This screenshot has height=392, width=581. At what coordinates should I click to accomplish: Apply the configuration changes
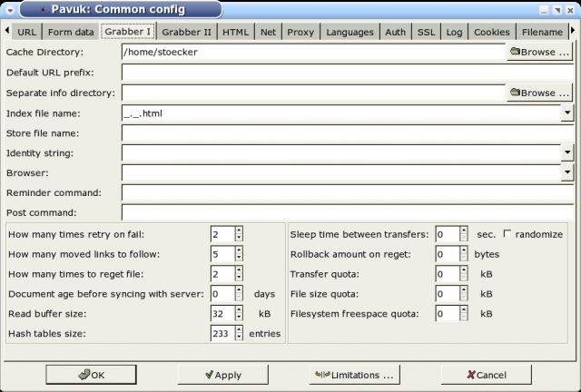tap(223, 375)
